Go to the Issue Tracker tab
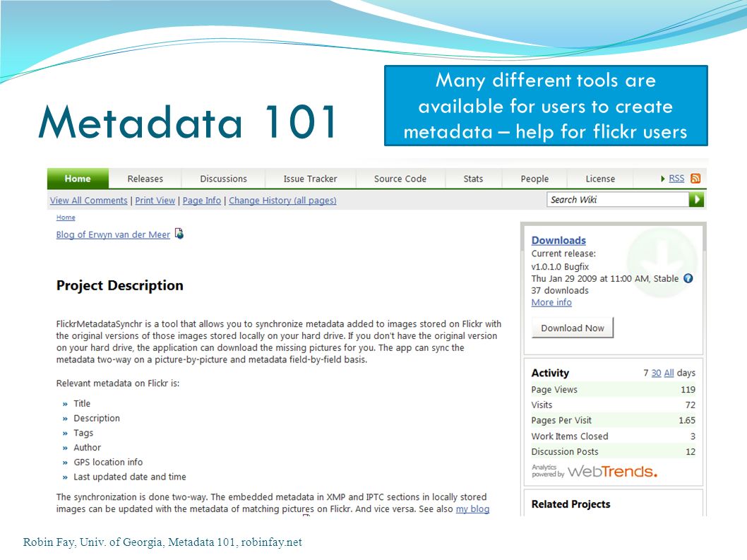This screenshot has height=560, width=747. click(310, 179)
